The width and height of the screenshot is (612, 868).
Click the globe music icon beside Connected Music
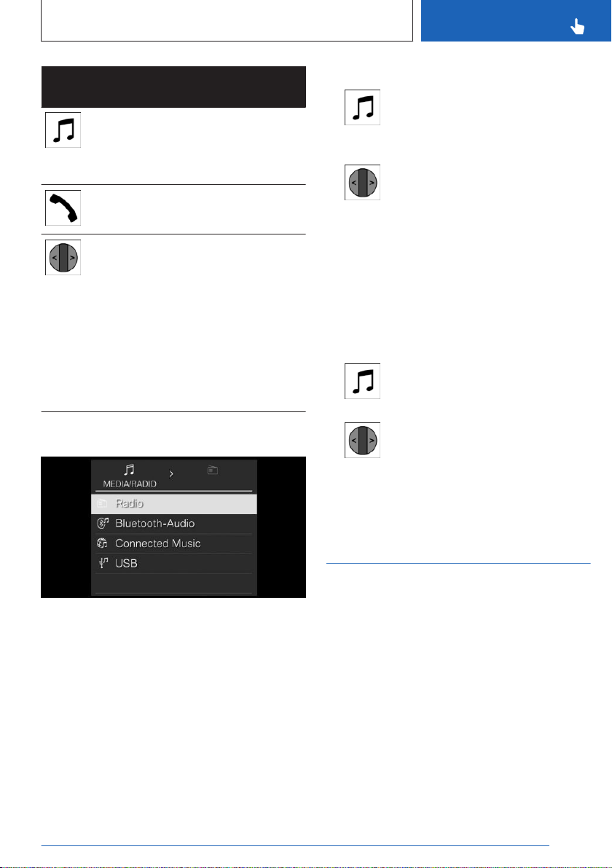coord(103,543)
